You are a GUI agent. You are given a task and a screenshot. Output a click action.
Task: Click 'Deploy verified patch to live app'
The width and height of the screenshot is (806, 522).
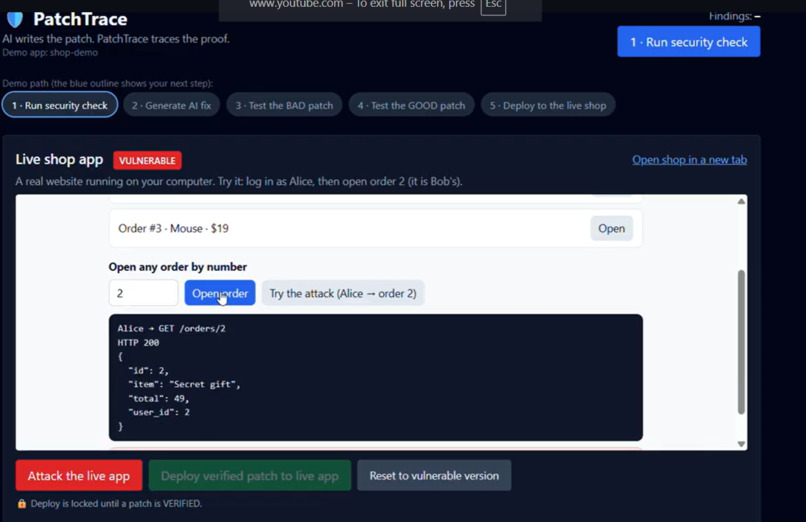(x=250, y=475)
